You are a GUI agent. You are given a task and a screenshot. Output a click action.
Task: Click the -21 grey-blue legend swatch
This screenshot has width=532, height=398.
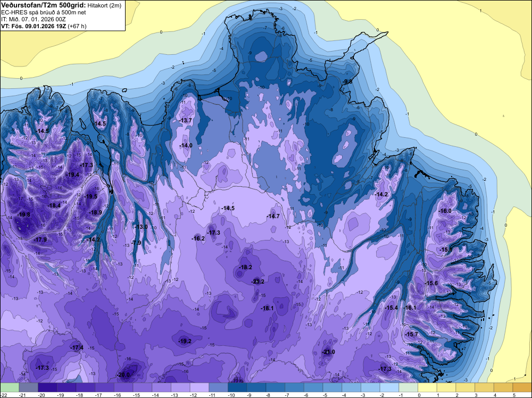coord(29,387)
